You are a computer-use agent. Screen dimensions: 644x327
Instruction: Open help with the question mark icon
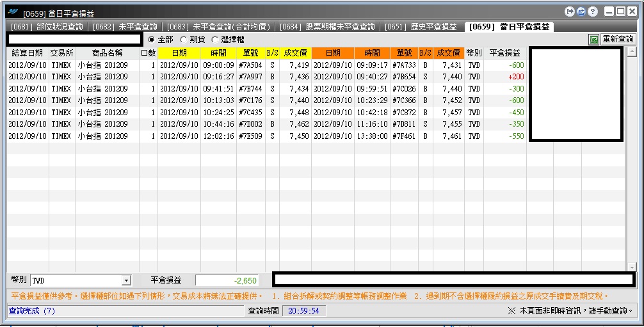pos(593,12)
